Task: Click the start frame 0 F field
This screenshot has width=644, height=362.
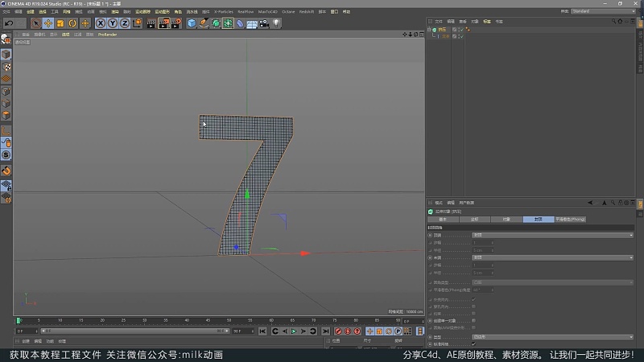Action: [27, 331]
